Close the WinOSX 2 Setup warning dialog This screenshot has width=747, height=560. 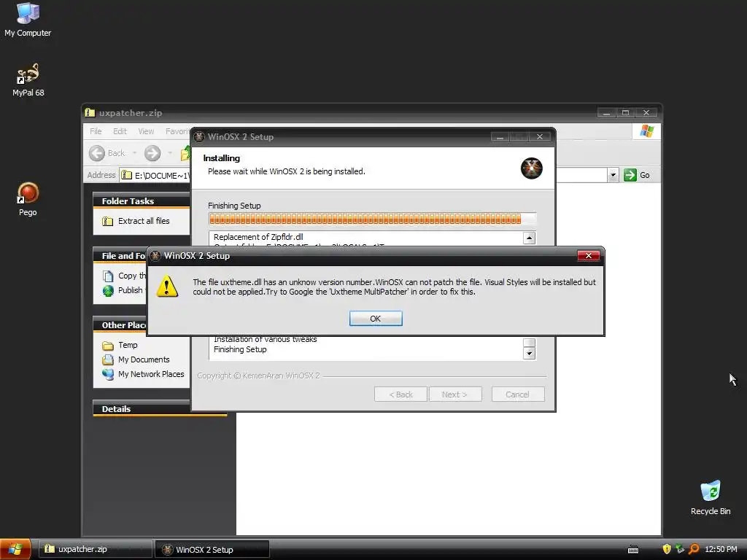[x=589, y=256]
